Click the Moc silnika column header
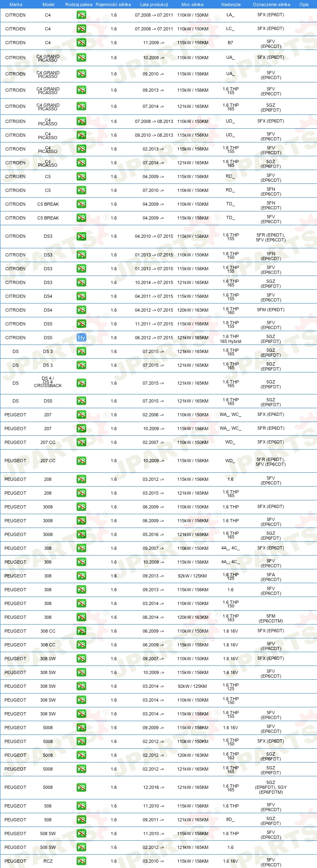Viewport: 317px width, 868px height. point(193,4)
